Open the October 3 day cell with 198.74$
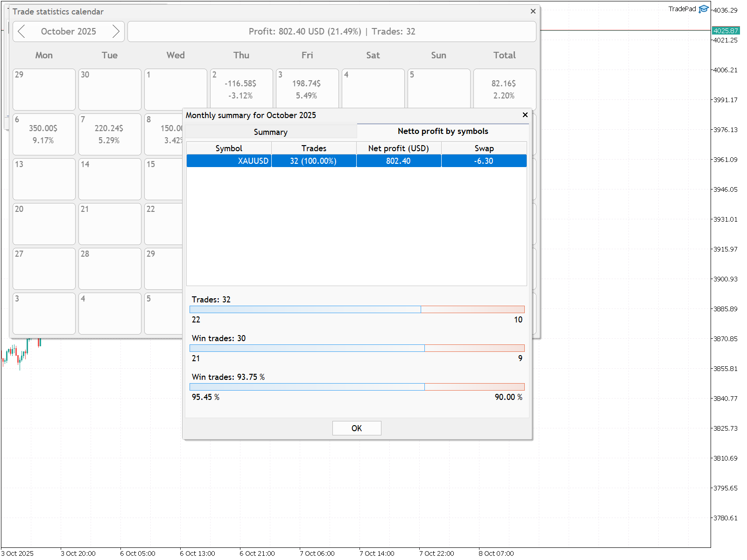Image resolution: width=747 pixels, height=560 pixels. (x=307, y=89)
